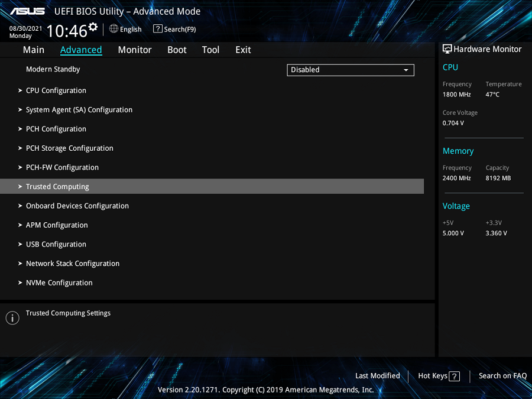
Task: Click the CPU temperature 47°C
Action: tap(492, 95)
